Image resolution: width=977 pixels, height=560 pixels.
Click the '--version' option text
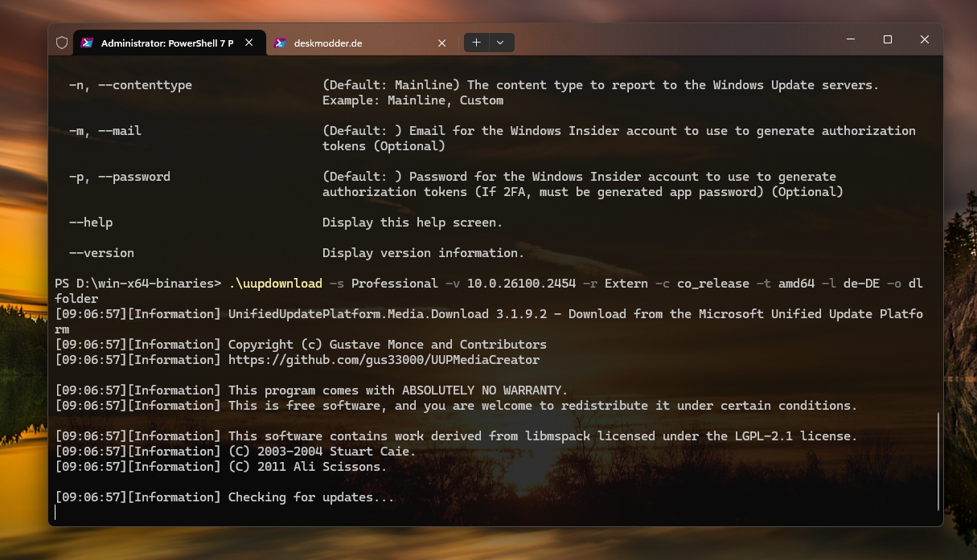click(x=101, y=253)
